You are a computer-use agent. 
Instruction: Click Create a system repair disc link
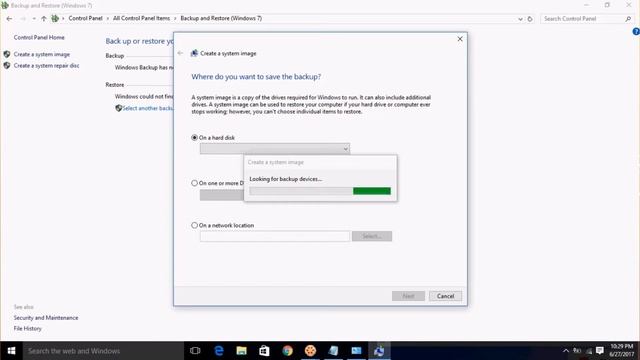point(47,66)
